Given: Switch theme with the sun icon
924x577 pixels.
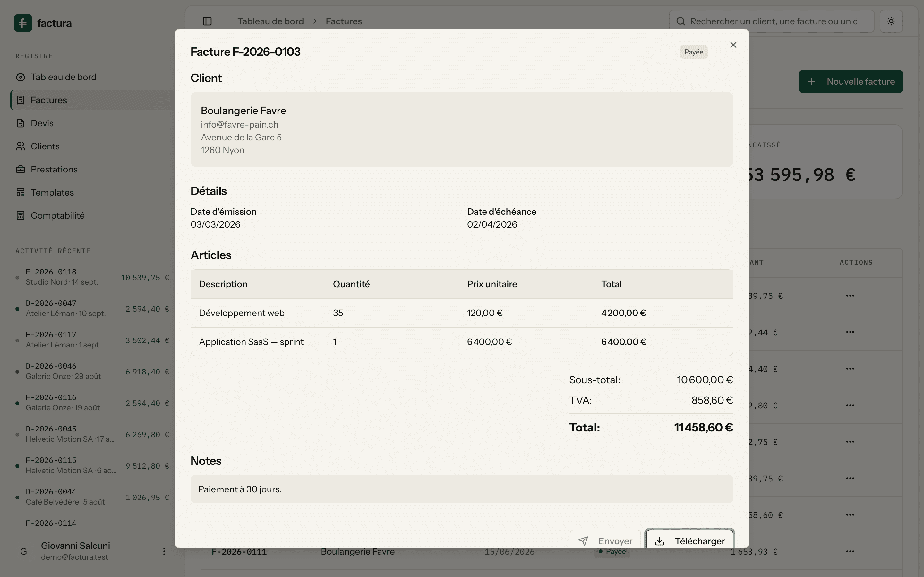Looking at the screenshot, I should pos(891,21).
